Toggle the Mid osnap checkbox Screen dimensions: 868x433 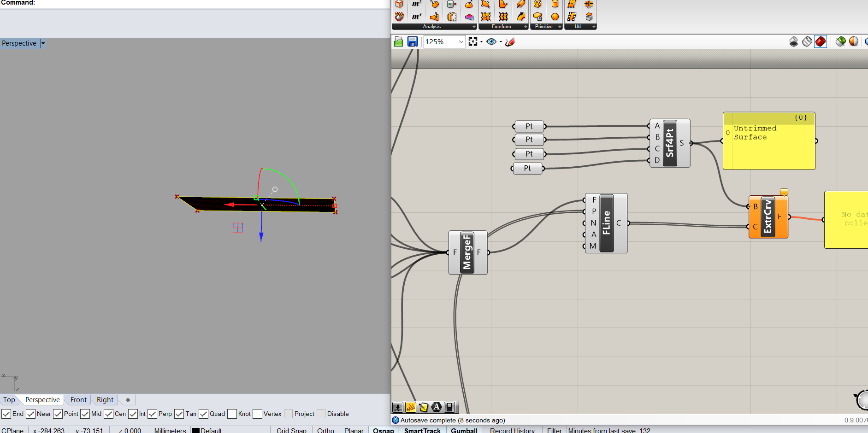(x=85, y=414)
